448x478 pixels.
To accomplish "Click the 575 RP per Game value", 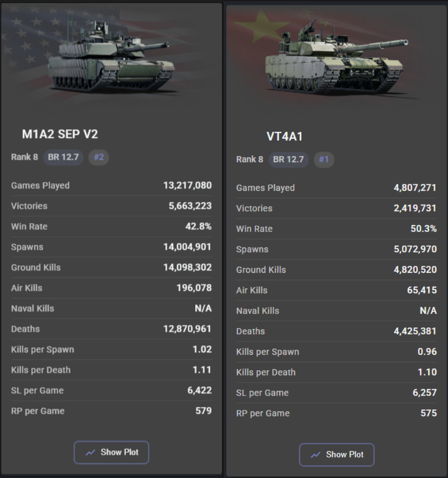I will coord(429,413).
